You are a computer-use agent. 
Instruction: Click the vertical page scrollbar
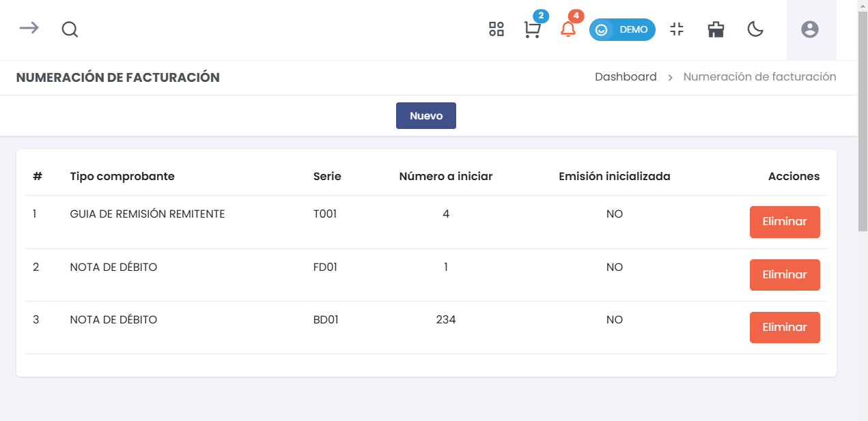[863, 136]
